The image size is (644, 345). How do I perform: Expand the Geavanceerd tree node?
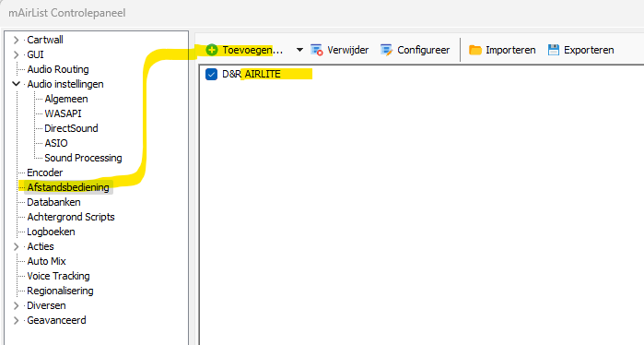16,321
